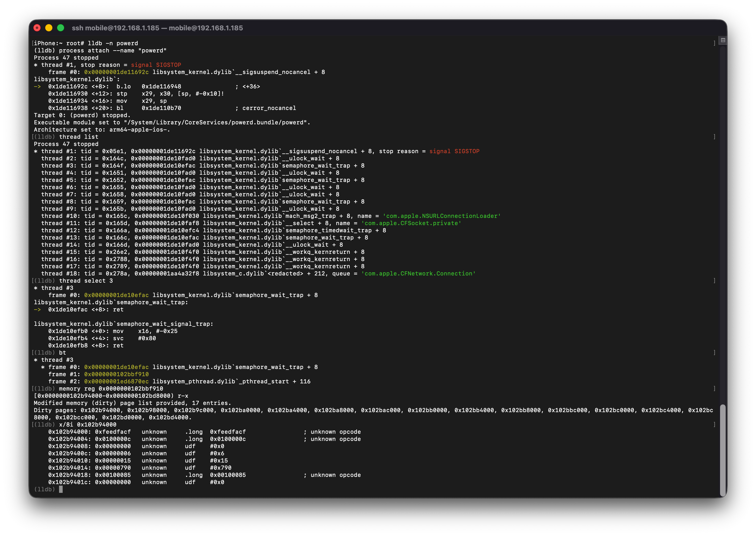Click the yellow arrow next to 0x1de11692c instruction
This screenshot has height=536, width=756.
pyautogui.click(x=37, y=87)
